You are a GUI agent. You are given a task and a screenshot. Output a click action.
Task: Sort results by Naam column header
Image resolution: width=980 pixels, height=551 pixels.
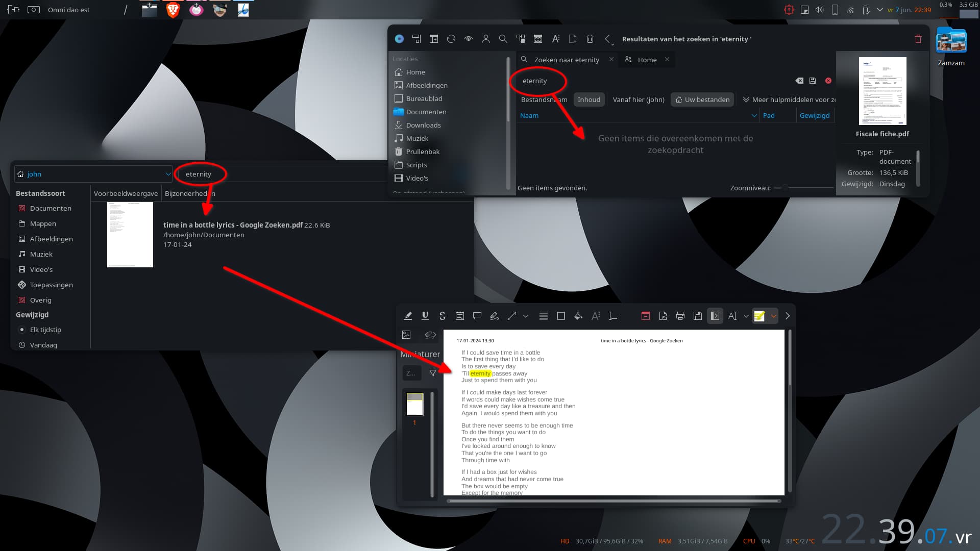(638, 115)
